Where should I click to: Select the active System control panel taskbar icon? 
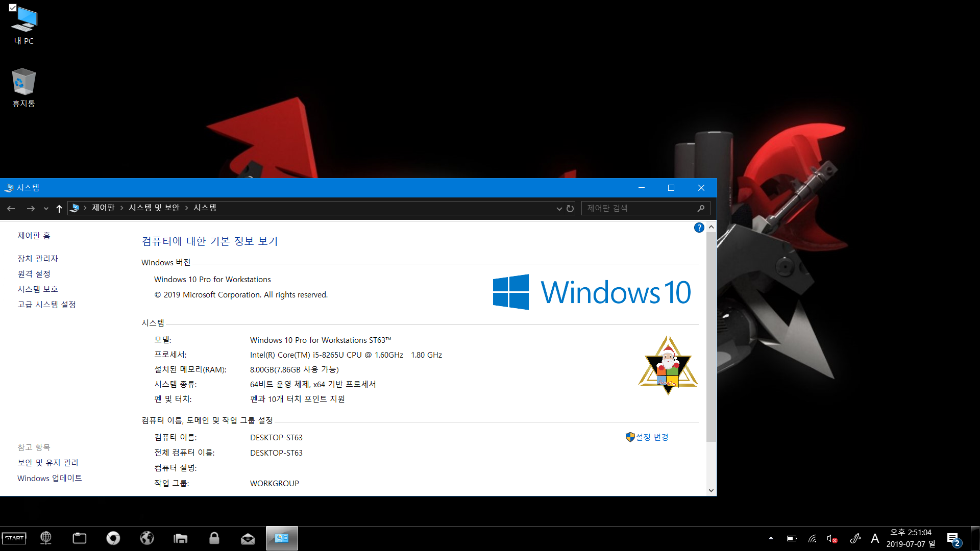(282, 538)
